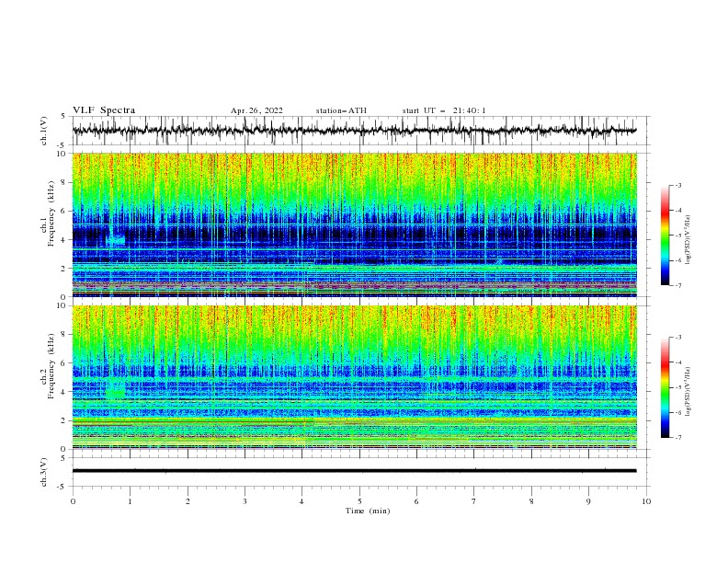The width and height of the screenshot is (728, 563).
Task: Click the "-7" tick on ch.2 color bar
Action: pyautogui.click(x=678, y=437)
